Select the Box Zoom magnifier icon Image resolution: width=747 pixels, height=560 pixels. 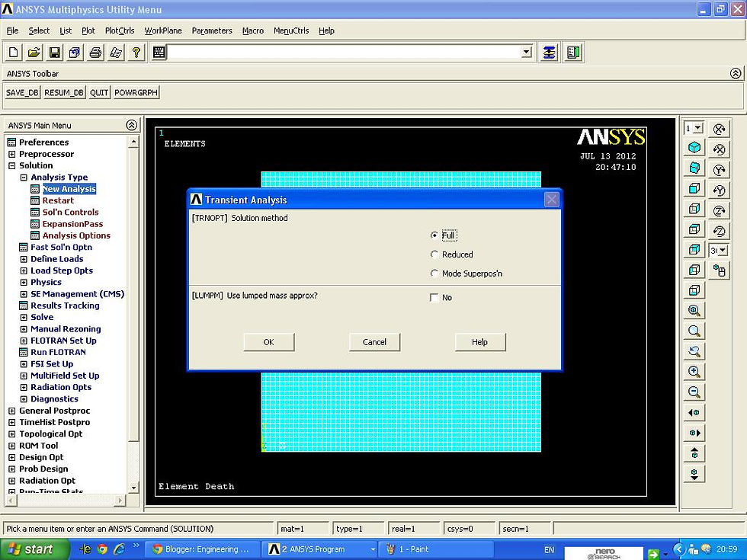pyautogui.click(x=694, y=331)
